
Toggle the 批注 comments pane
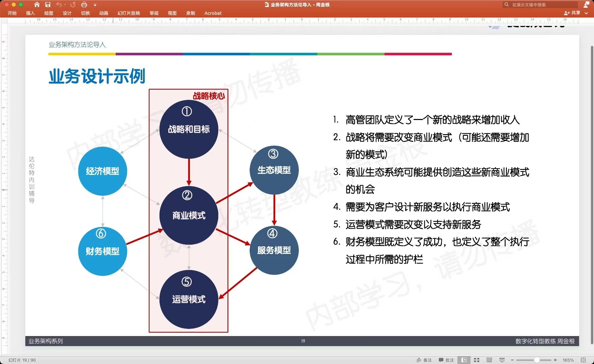coord(446,360)
